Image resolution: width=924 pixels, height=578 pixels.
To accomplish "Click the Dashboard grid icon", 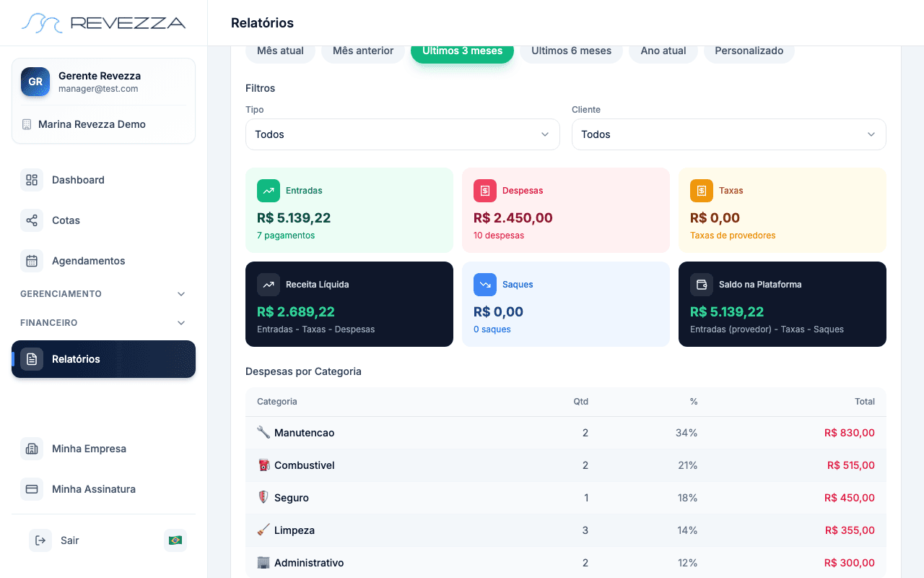I will (32, 180).
